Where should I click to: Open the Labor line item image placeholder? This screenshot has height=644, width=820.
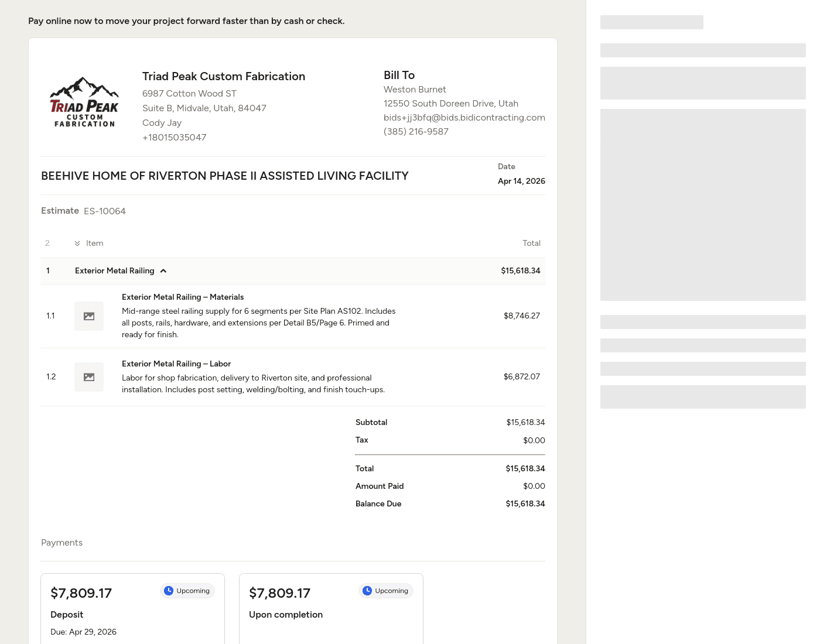click(x=89, y=377)
